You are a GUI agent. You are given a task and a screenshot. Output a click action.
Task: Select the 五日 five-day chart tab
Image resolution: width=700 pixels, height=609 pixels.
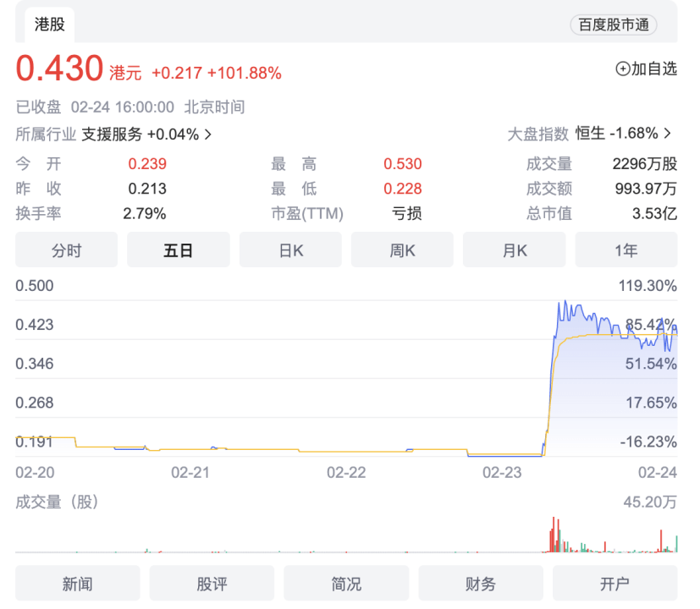click(x=178, y=250)
